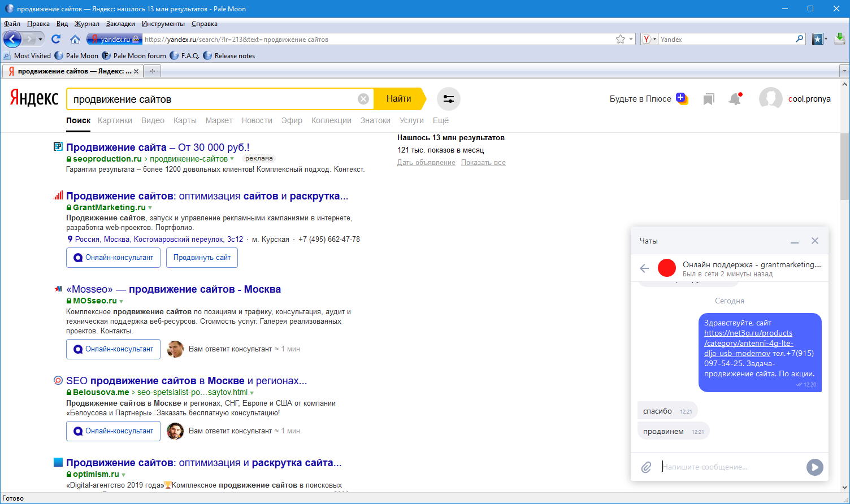Go back with the browser back arrow

(x=12, y=39)
